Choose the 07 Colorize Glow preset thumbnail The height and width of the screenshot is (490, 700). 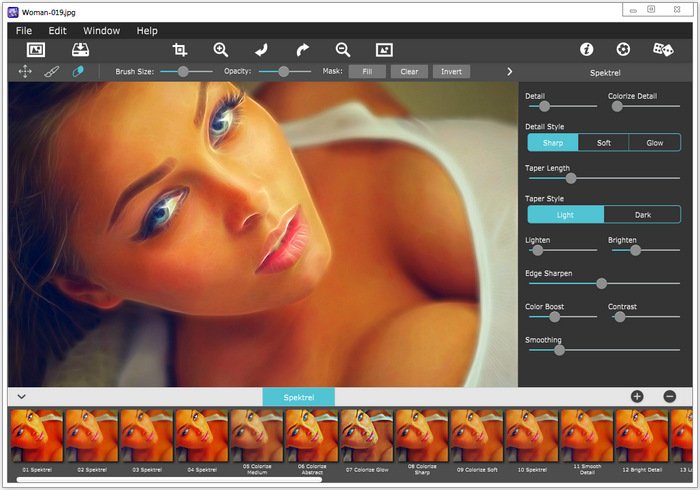(x=367, y=436)
